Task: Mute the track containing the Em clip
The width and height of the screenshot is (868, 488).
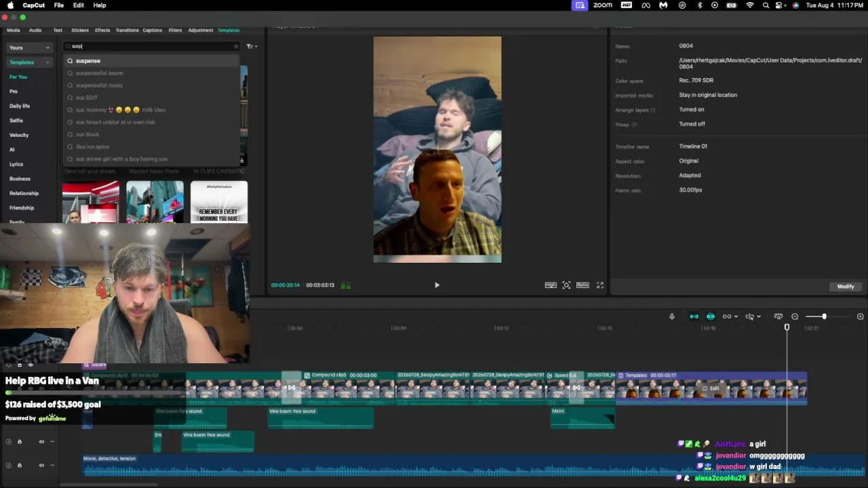Action: 41,442
